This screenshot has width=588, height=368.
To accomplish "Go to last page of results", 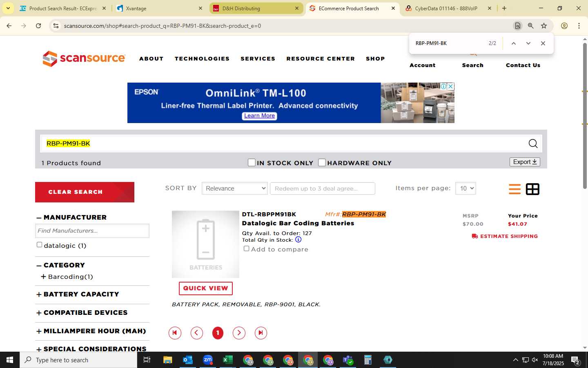I will click(261, 333).
